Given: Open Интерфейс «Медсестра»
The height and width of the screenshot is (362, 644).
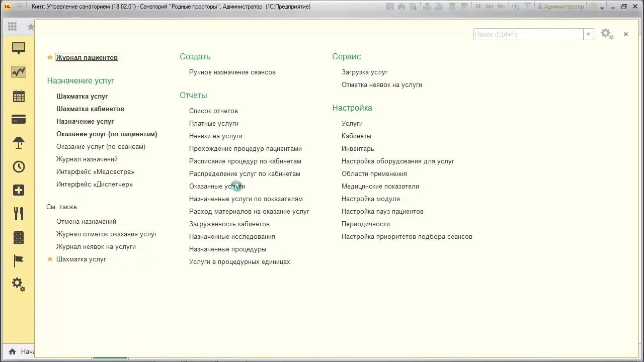Looking at the screenshot, I should (x=95, y=171).
